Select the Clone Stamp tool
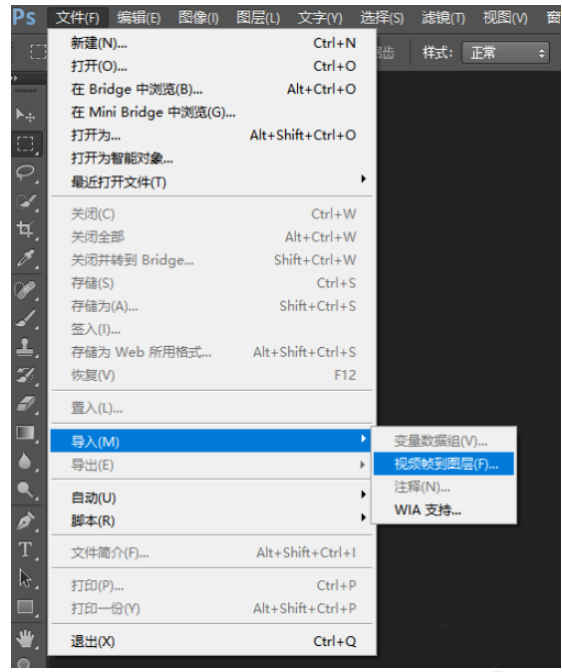This screenshot has width=562, height=672. (25, 346)
